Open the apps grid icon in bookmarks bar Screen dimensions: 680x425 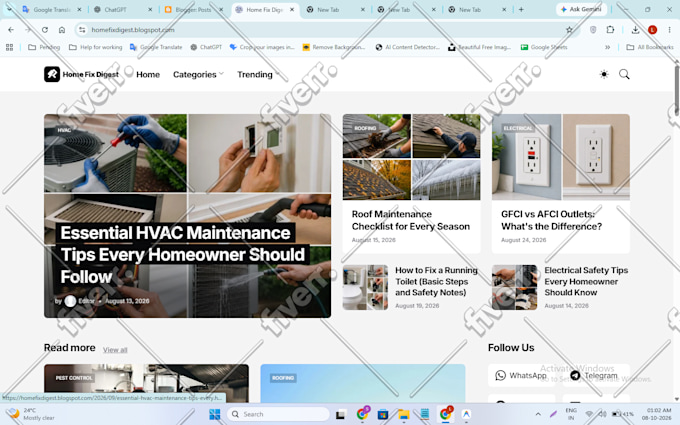tap(10, 47)
